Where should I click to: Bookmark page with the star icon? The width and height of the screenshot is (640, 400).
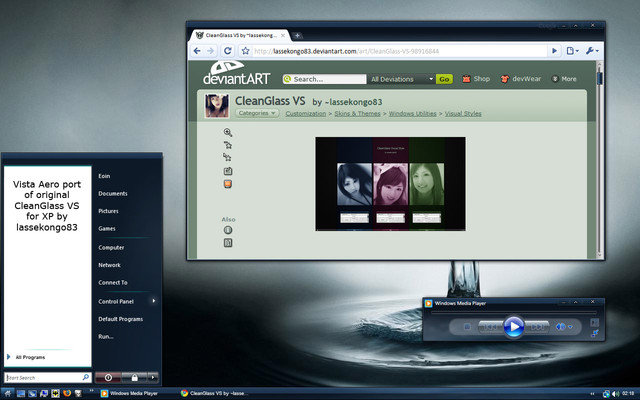(x=245, y=51)
